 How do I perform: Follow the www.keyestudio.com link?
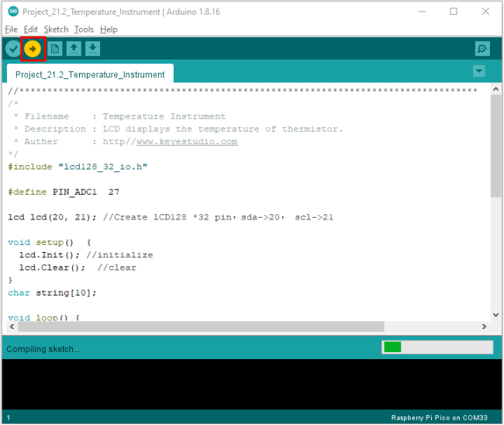[x=187, y=142]
